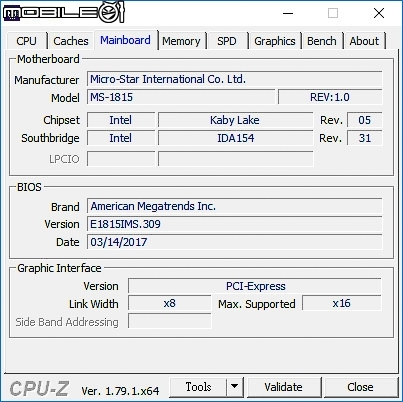Click the Tools button
Viewport: 403px width, 402px height.
click(x=198, y=387)
